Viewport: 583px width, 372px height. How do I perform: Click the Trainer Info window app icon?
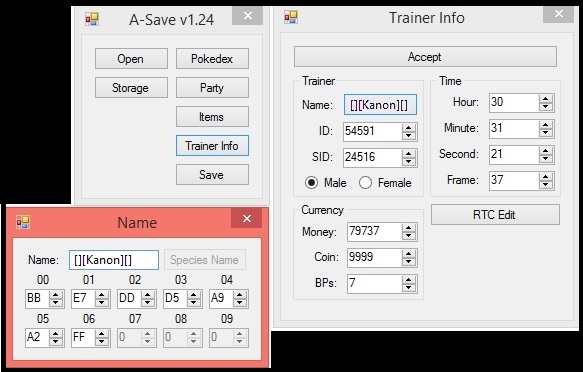(x=291, y=17)
